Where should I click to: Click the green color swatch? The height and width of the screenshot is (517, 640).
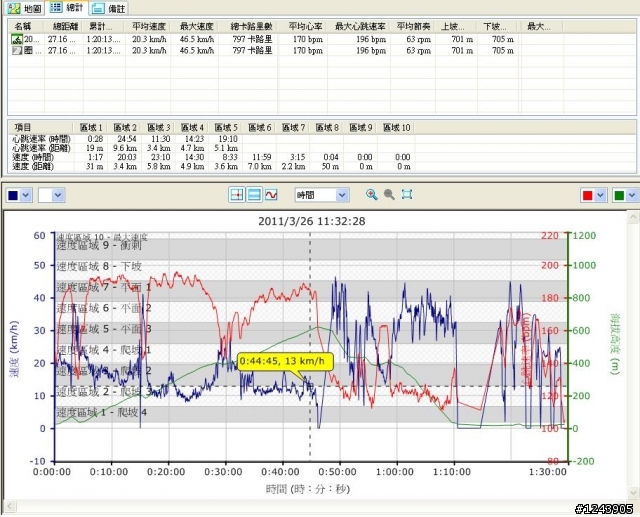point(619,195)
